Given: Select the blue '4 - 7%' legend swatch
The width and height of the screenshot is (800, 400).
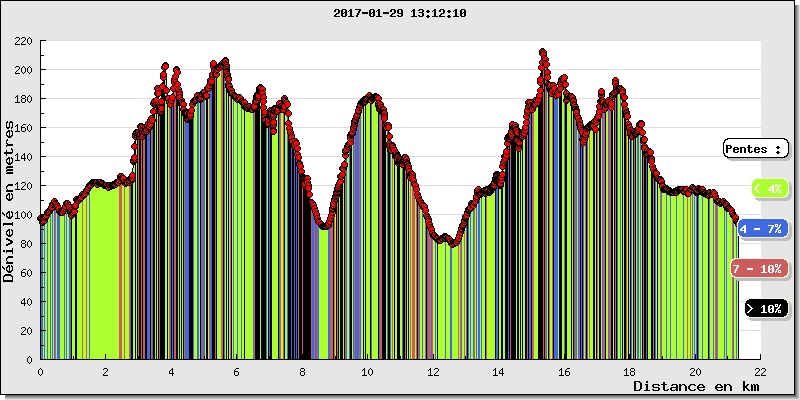Looking at the screenshot, I should click(x=762, y=228).
